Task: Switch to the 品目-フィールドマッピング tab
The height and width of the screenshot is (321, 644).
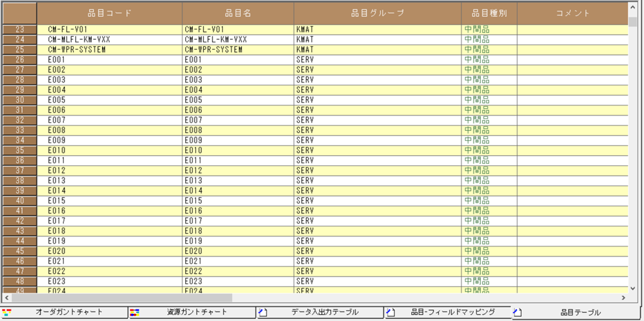Action: coord(447,312)
